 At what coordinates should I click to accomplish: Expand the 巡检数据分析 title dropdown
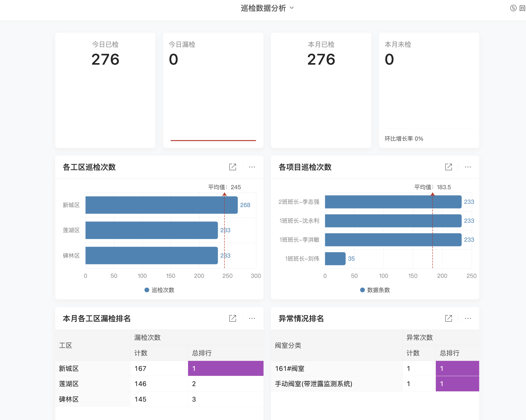click(x=291, y=8)
